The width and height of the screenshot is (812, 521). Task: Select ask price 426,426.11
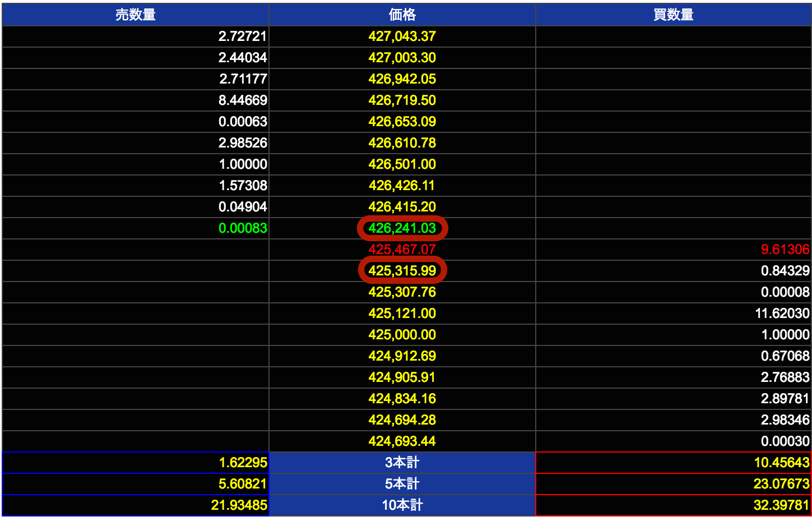click(x=402, y=186)
